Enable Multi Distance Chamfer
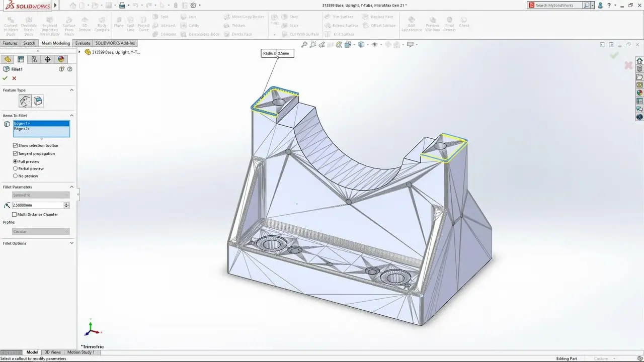Image resolution: width=644 pixels, height=362 pixels. (15, 214)
